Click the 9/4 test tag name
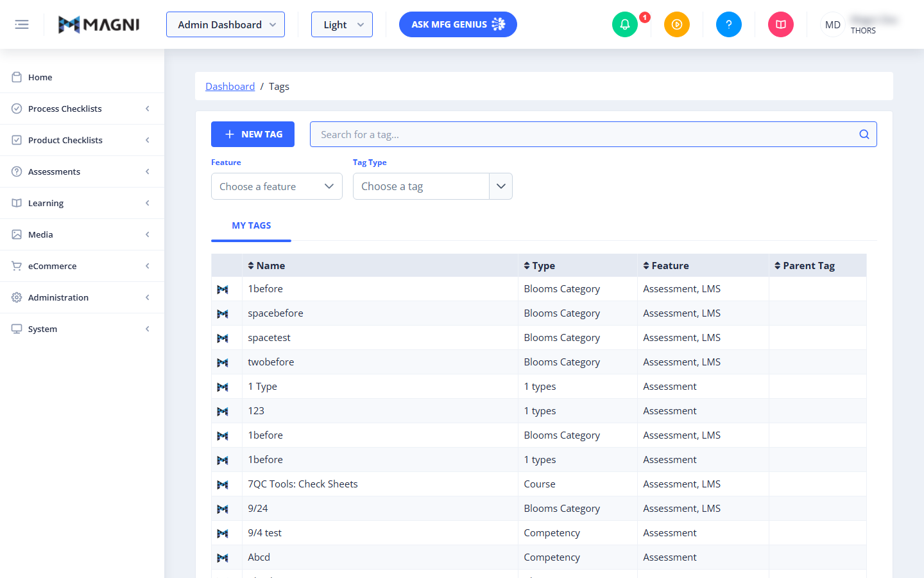This screenshot has height=578, width=924. pos(264,533)
